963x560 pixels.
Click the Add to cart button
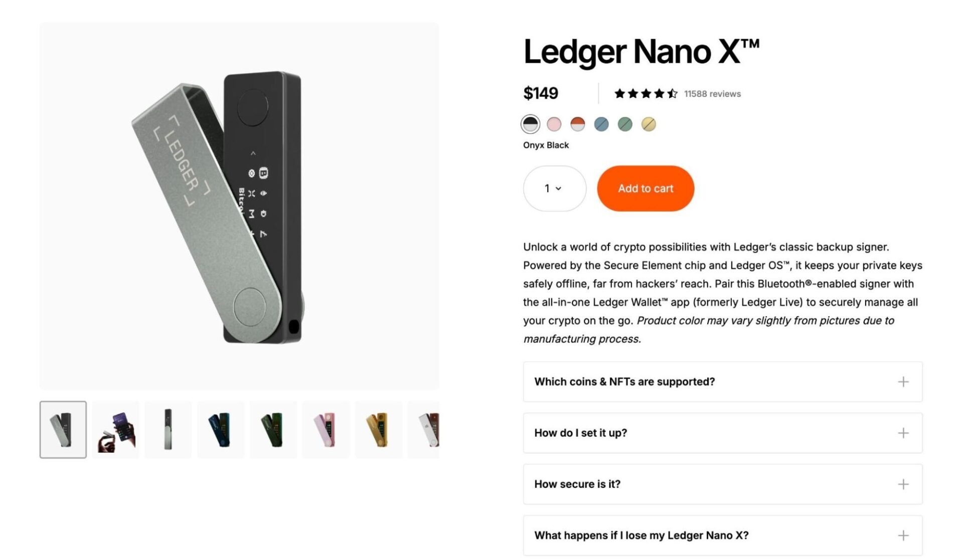[646, 188]
